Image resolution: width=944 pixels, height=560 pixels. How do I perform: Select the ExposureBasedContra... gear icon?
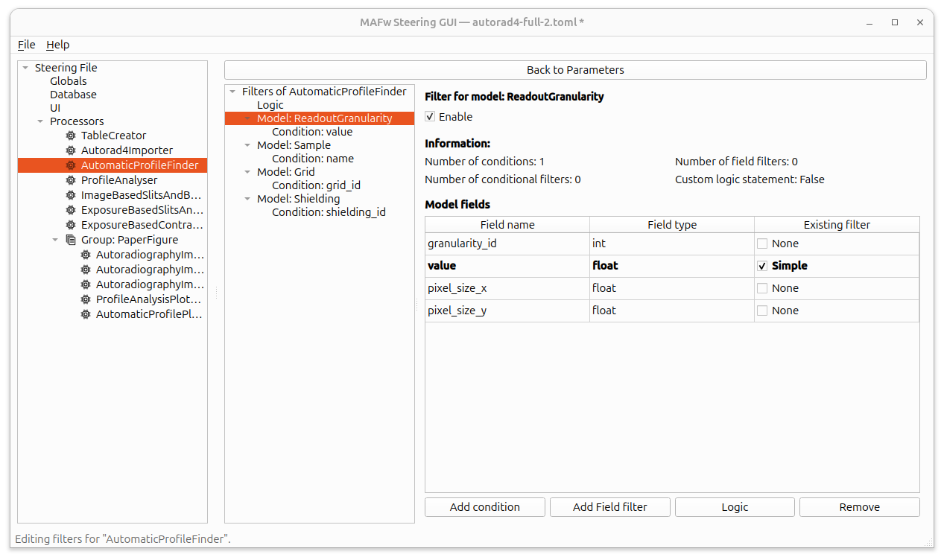coord(70,225)
